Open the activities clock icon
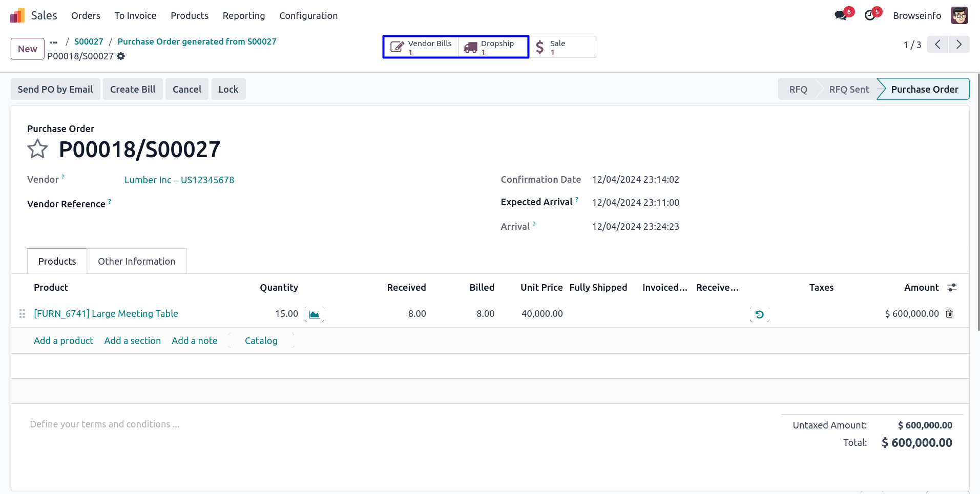980x494 pixels. 870,16
